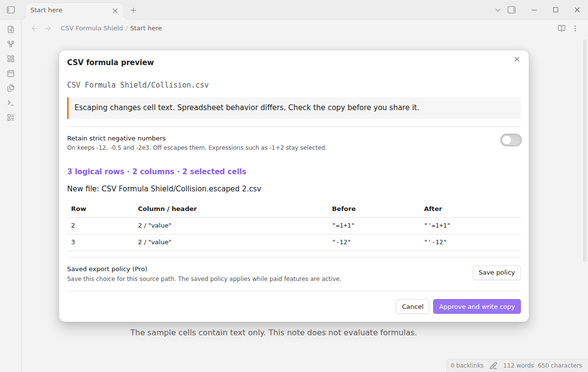Click Before cell "-12"
Screen dimensions: 588x372
click(342, 242)
